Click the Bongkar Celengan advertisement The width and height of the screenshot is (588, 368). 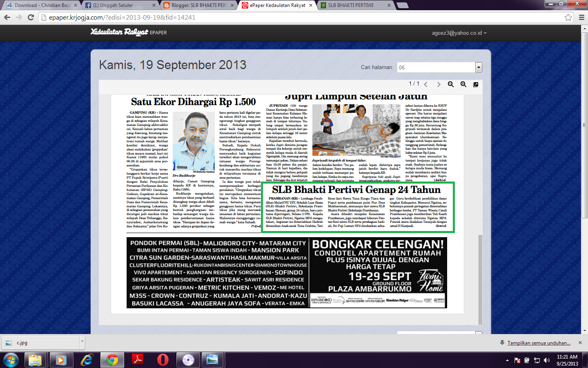pyautogui.click(x=378, y=272)
